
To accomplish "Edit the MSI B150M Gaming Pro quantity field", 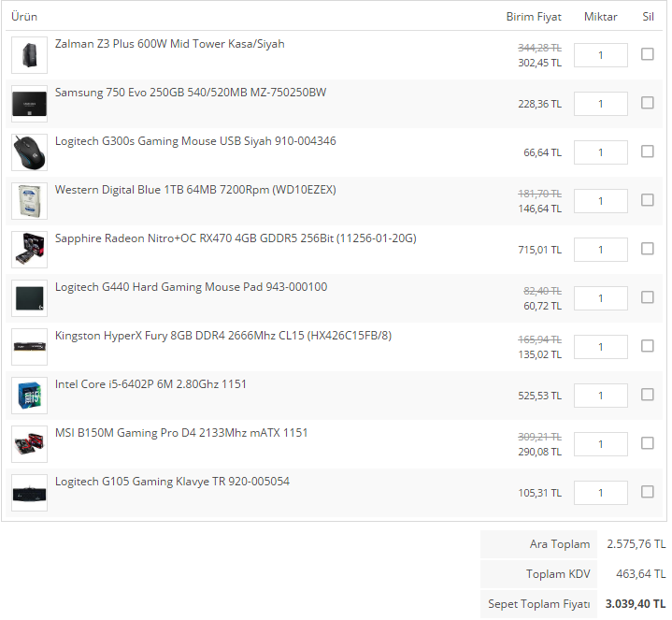I will (600, 444).
